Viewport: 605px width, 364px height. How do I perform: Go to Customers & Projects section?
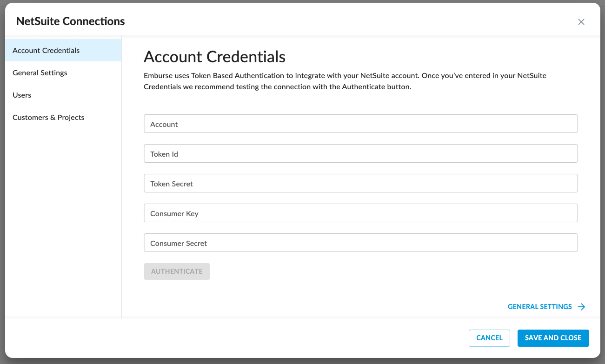click(48, 117)
